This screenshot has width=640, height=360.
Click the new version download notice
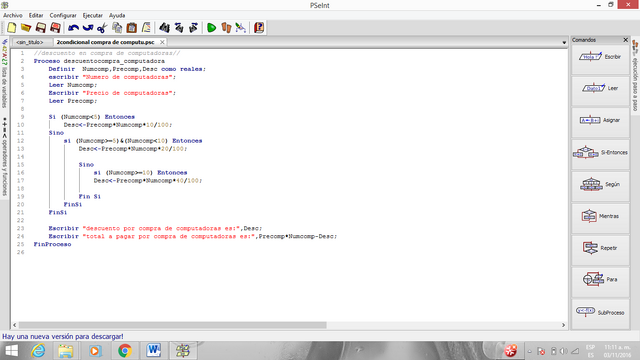63,336
